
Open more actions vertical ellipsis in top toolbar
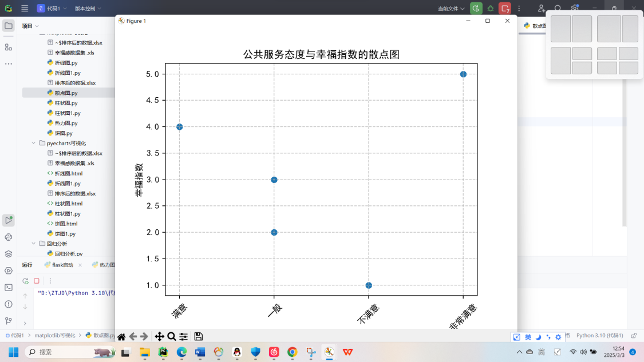point(519,8)
